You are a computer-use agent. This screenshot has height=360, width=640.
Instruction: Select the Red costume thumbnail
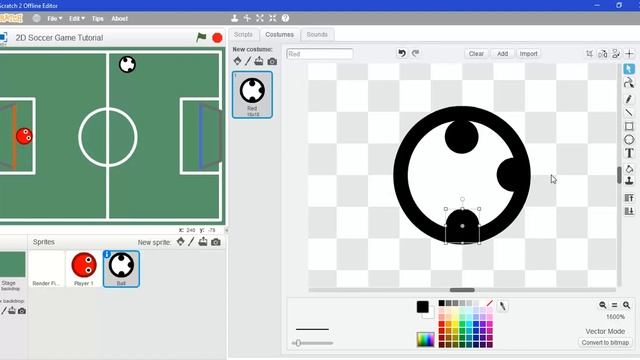(x=252, y=95)
